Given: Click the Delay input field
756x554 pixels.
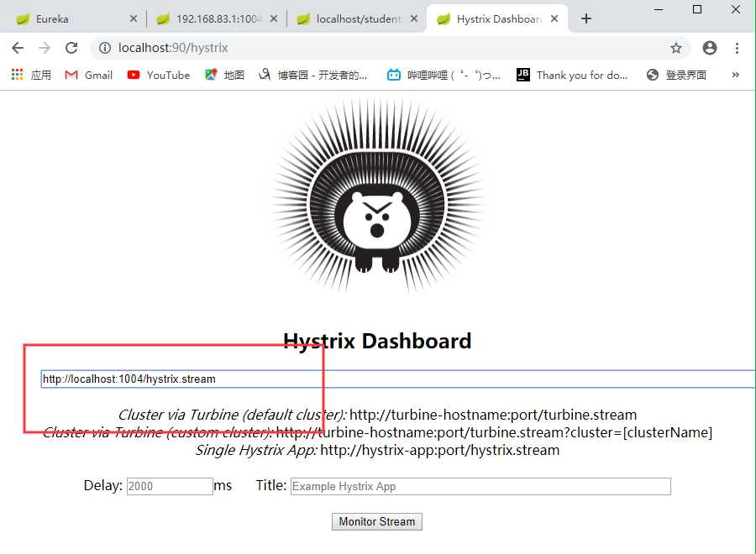Looking at the screenshot, I should coord(170,486).
